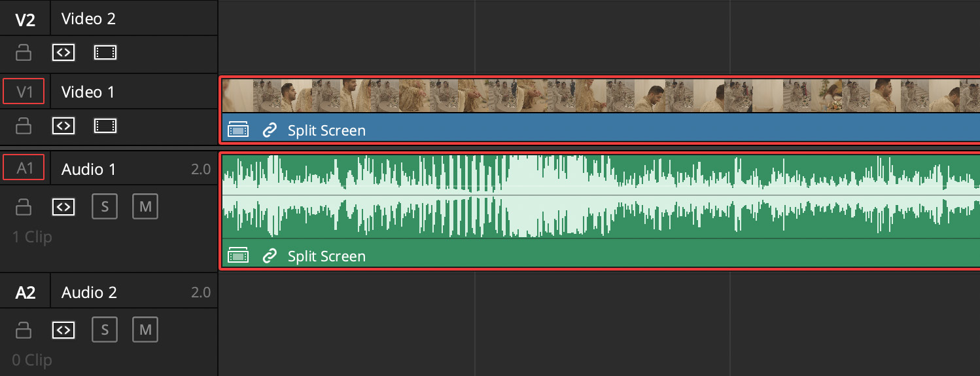Image resolution: width=980 pixels, height=376 pixels.
Task: Click the Split Screen video clip name
Action: [x=326, y=130]
